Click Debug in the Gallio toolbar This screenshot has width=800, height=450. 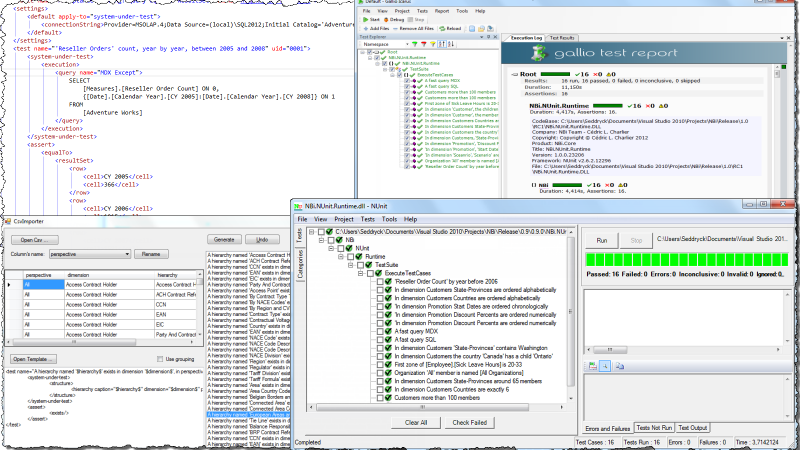tap(394, 20)
